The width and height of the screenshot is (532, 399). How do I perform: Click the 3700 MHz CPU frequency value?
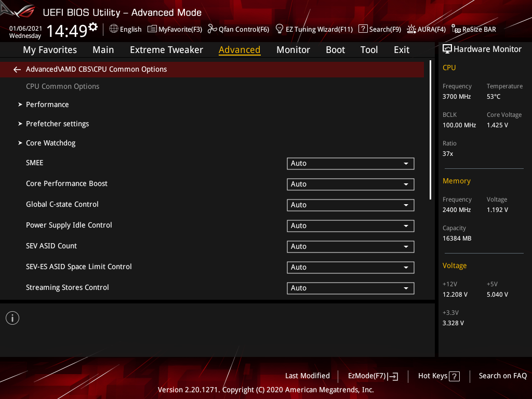[457, 97]
